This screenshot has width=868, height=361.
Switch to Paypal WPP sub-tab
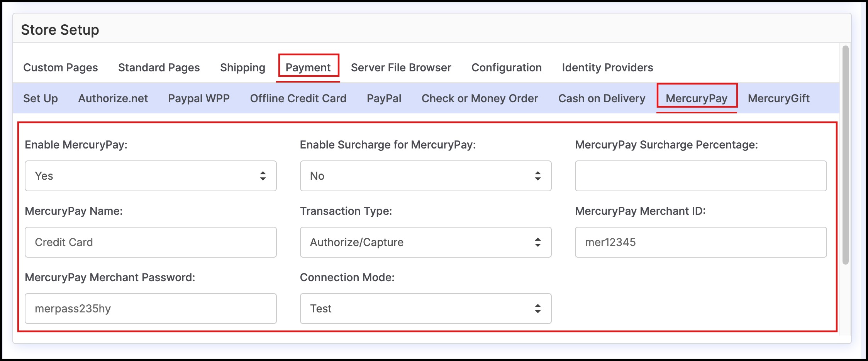pos(199,98)
